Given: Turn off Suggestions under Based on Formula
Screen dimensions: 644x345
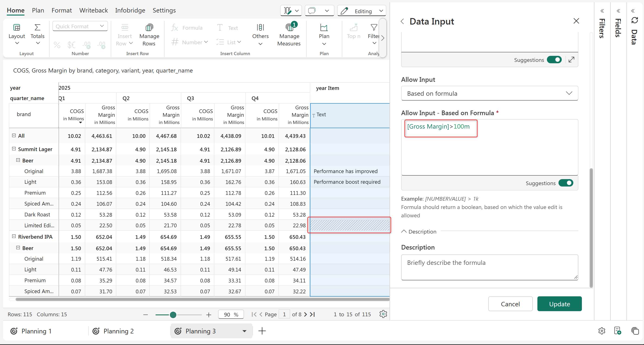Looking at the screenshot, I should 566,183.
